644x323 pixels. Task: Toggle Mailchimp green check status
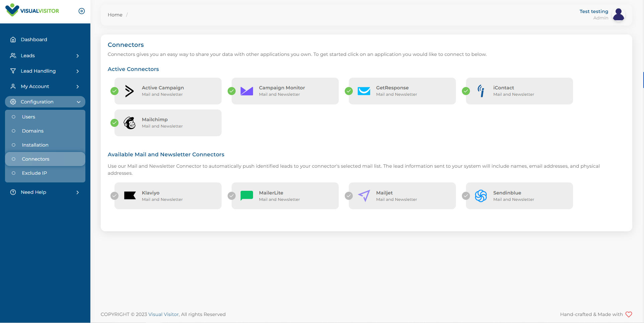coord(114,123)
